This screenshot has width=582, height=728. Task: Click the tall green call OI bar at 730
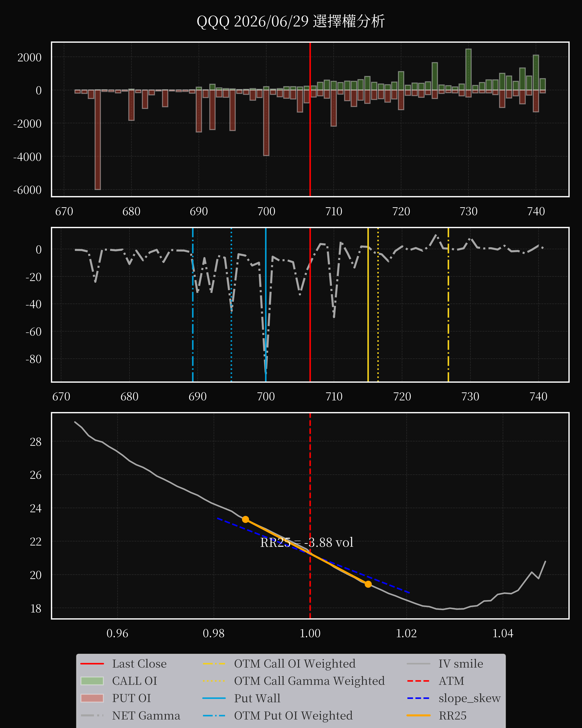coord(468,69)
